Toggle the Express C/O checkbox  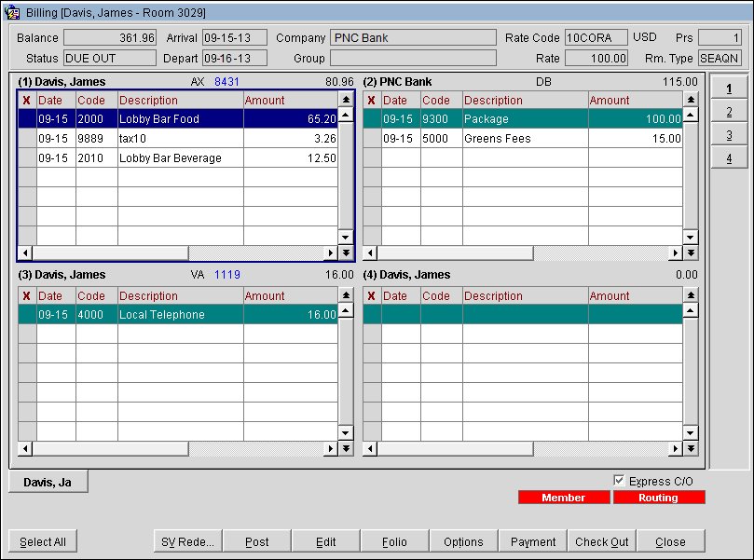point(619,481)
